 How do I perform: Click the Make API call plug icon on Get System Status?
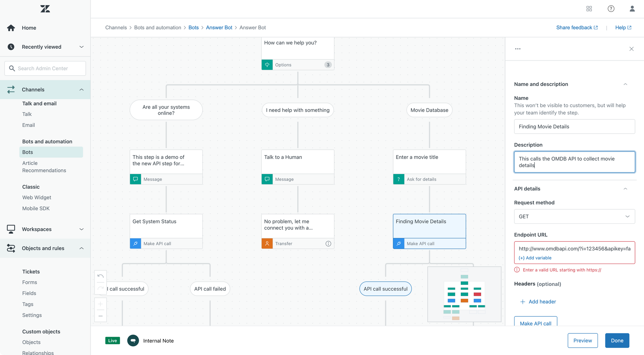(136, 244)
